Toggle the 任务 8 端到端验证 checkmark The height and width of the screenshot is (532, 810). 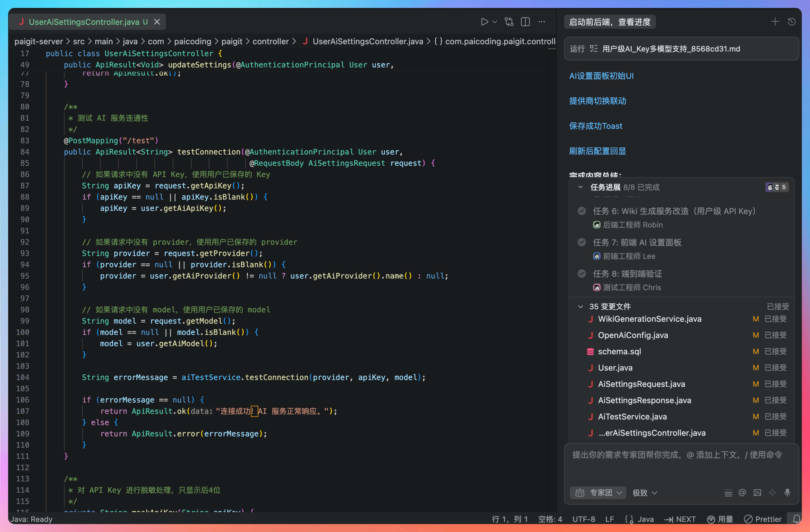click(582, 274)
